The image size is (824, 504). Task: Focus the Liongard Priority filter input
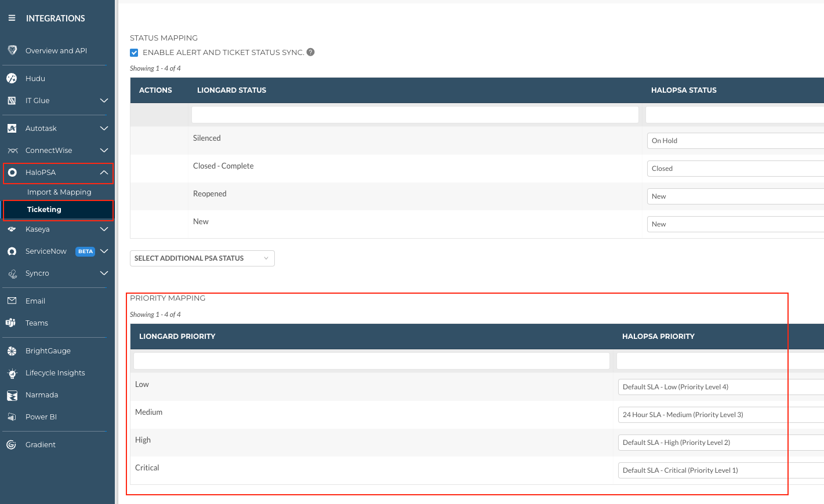(372, 361)
